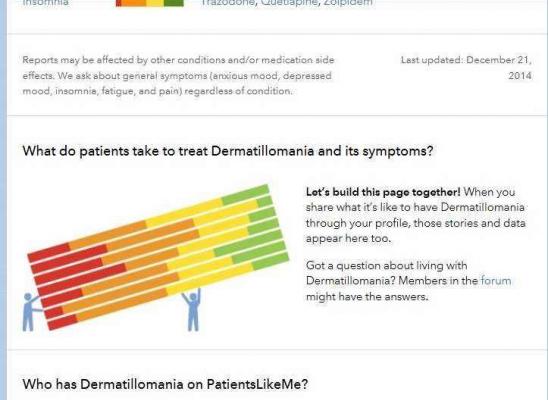This screenshot has width=548, height=400.
Task: Open the Zolpidem treatment link
Action: (x=348, y=3)
